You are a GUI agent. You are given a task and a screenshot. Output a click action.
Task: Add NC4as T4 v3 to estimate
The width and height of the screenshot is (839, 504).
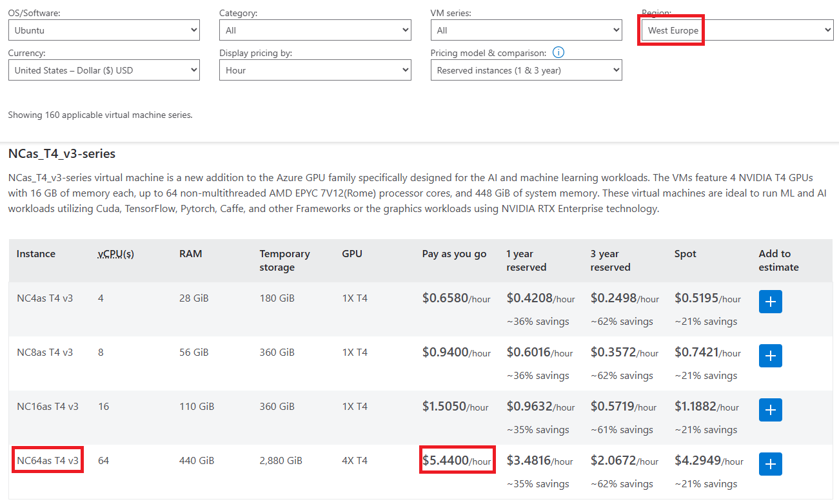coord(771,302)
